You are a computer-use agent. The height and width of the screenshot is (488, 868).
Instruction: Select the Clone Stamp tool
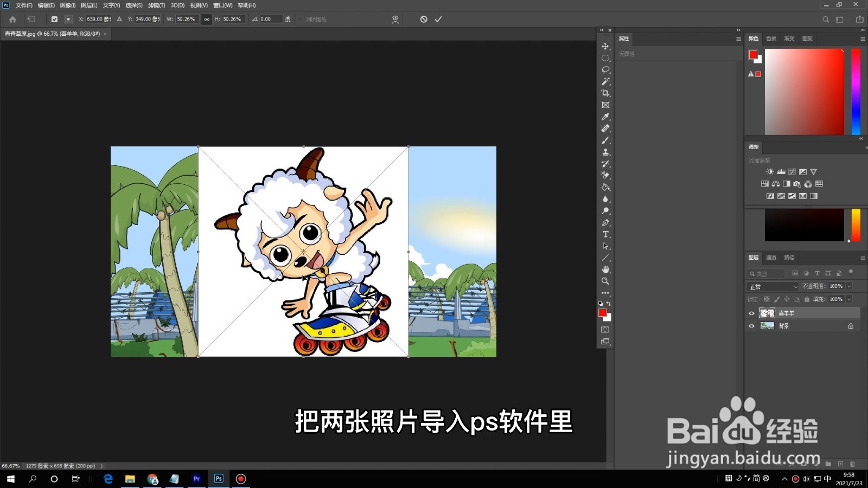[x=605, y=152]
